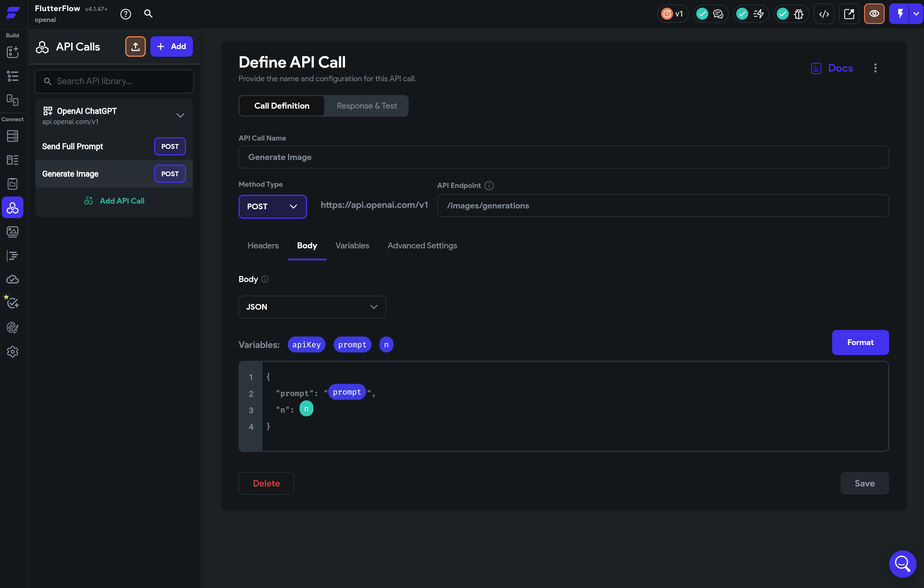Open the Widget Tree sidebar icon
Viewport: 924px width, 588px height.
13,76
